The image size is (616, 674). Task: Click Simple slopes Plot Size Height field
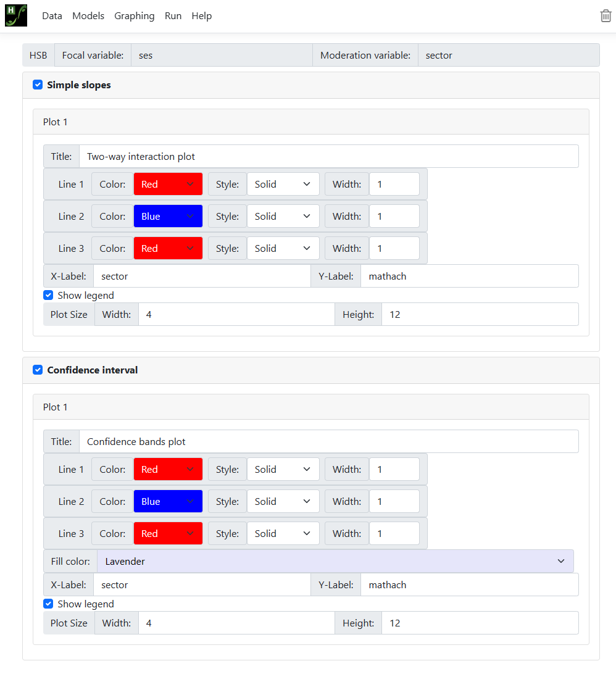click(480, 315)
